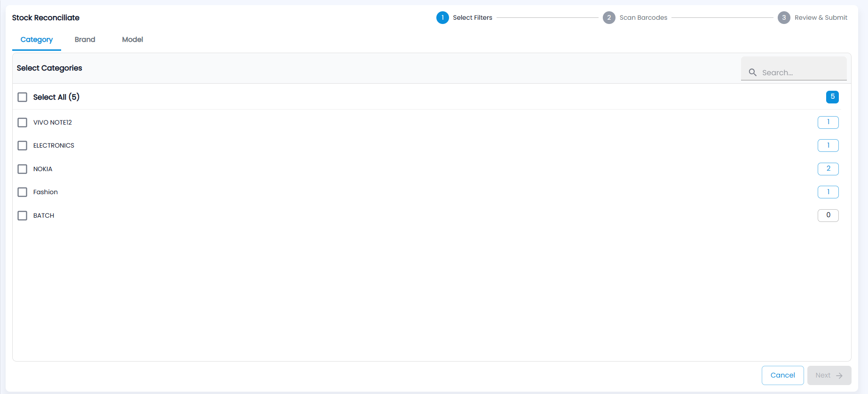The height and width of the screenshot is (394, 868).
Task: Click the VIVO NOTE12 label text
Action: [53, 122]
